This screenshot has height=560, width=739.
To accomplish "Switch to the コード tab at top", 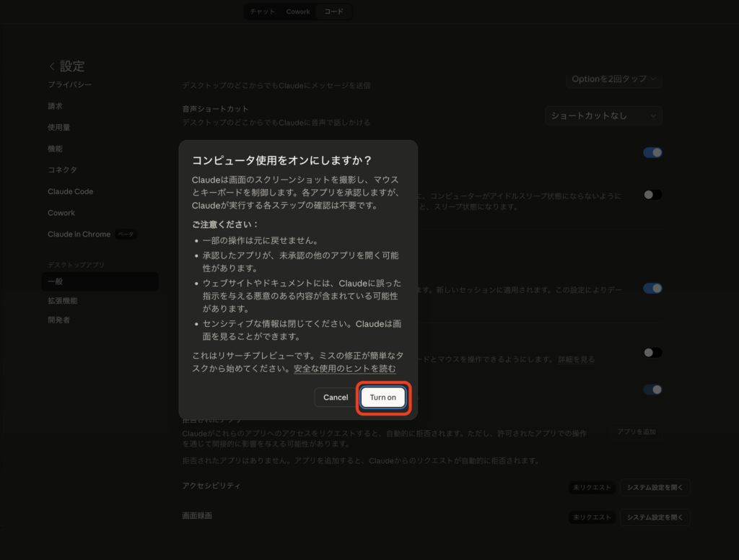I will point(333,12).
